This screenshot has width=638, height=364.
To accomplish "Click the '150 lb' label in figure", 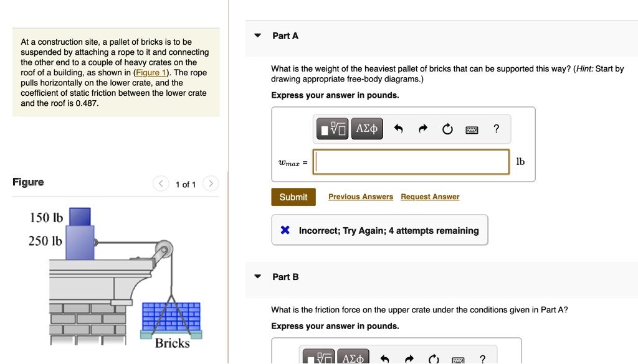I will point(46,218).
